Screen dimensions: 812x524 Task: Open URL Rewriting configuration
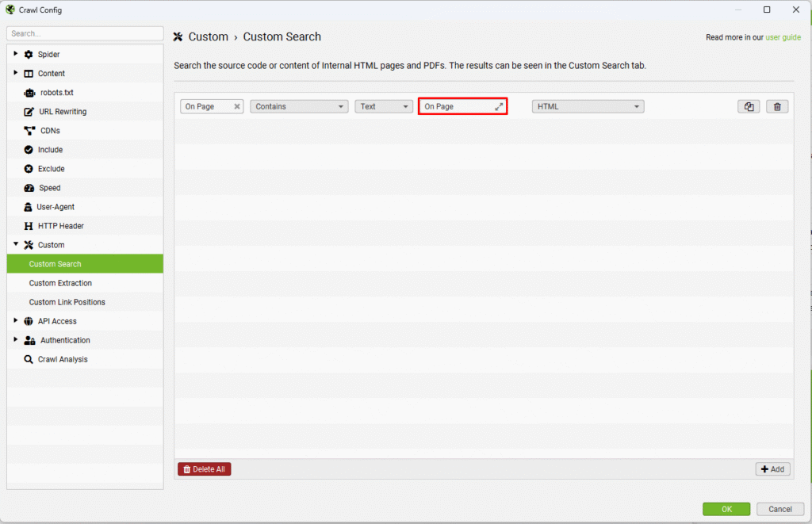[x=62, y=112]
